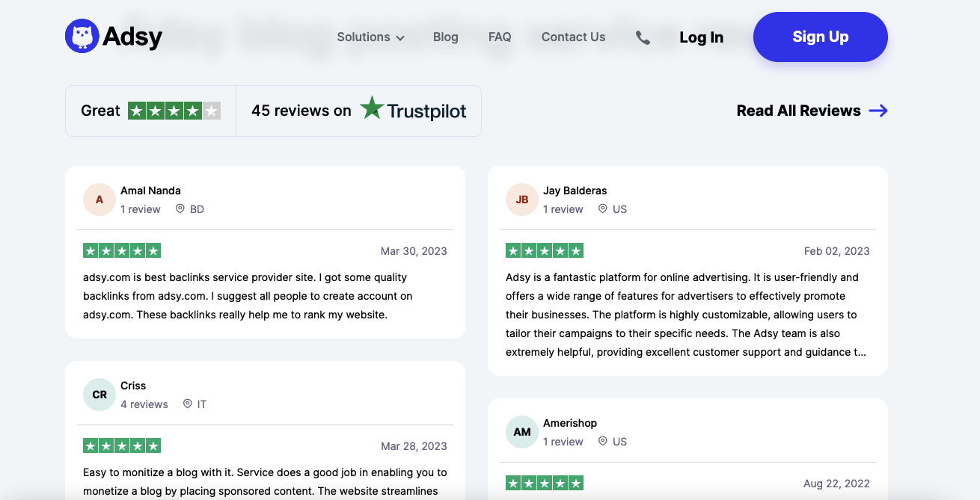The image size is (980, 500).
Task: Go to the FAQ page
Action: click(500, 37)
